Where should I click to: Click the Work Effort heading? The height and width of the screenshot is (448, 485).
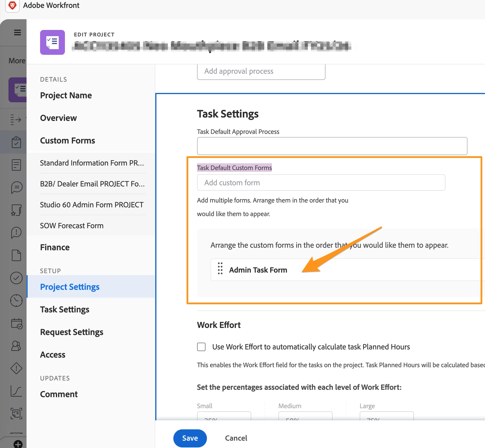coord(219,325)
